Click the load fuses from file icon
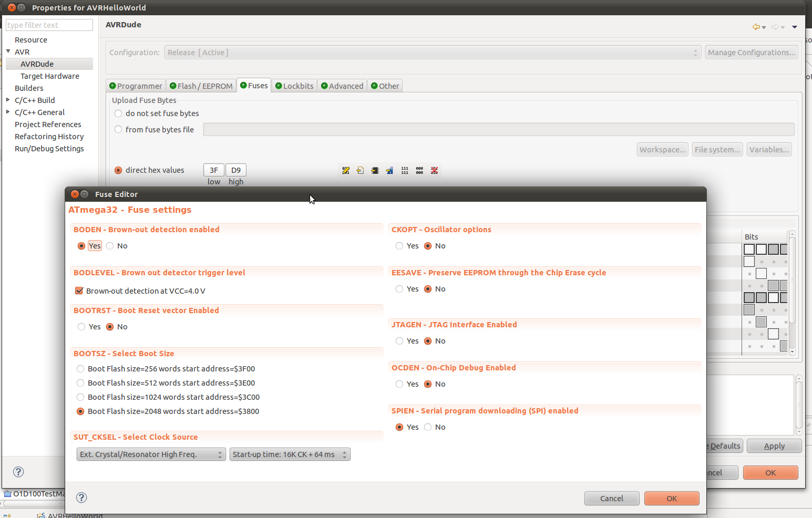The image size is (812, 518). tap(360, 170)
